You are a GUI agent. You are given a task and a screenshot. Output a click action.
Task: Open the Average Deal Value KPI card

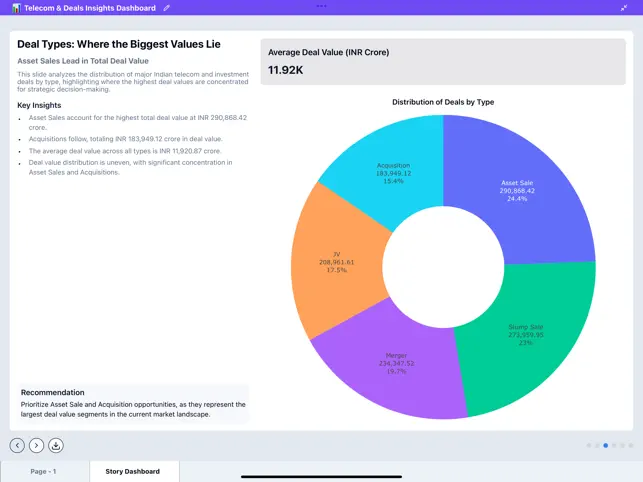[443, 61]
